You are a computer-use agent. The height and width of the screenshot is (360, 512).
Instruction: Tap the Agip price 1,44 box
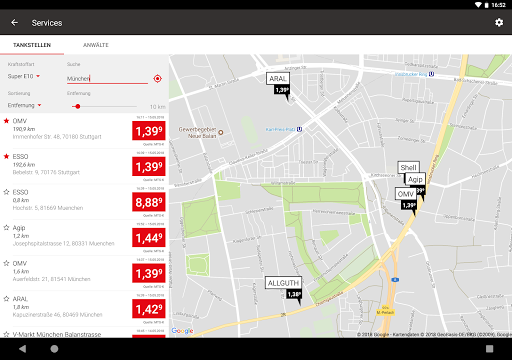coord(149,238)
